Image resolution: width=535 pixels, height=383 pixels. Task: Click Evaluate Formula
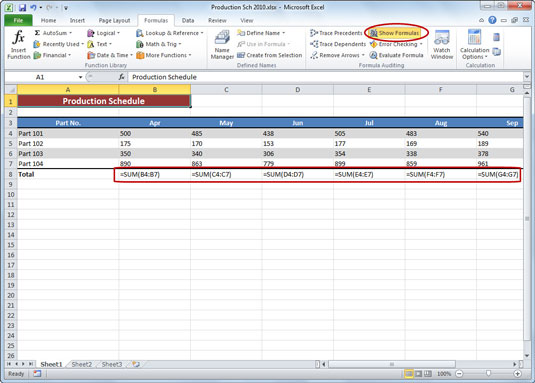click(396, 55)
